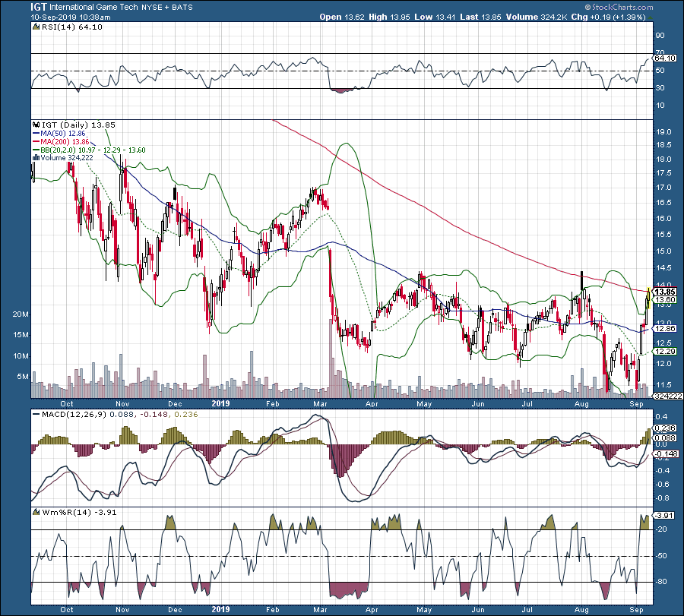Image resolution: width=684 pixels, height=616 pixels.
Task: Click the volume bars icon in legend
Action: [x=36, y=158]
